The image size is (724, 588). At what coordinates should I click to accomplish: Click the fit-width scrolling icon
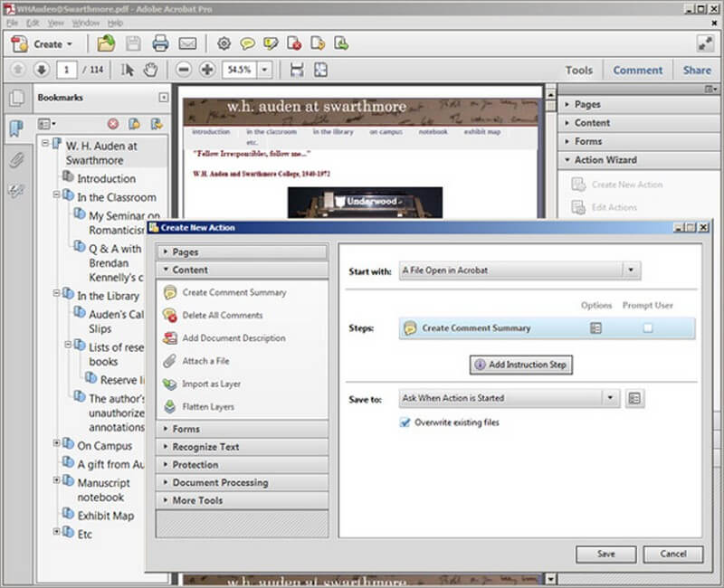click(297, 70)
